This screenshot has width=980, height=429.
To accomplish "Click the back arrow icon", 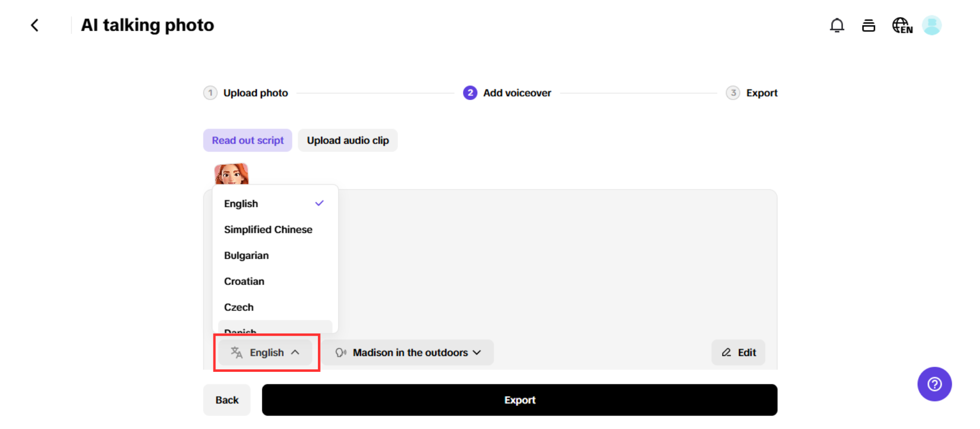I will coord(35,25).
